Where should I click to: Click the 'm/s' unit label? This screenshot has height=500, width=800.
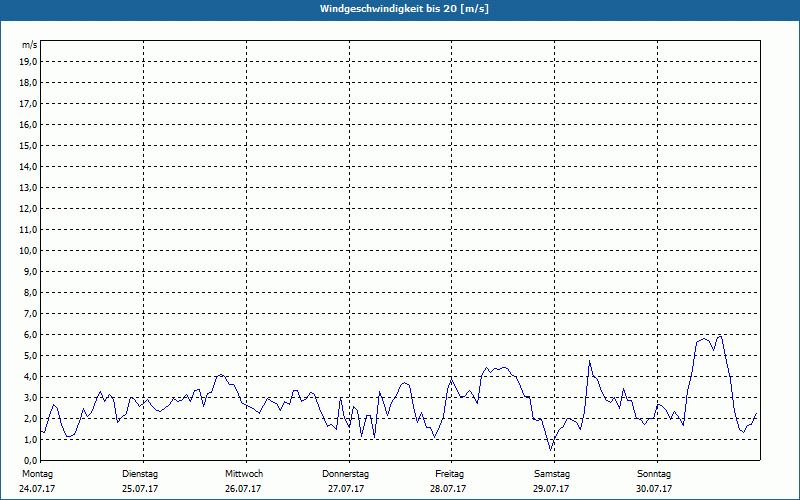(x=29, y=45)
